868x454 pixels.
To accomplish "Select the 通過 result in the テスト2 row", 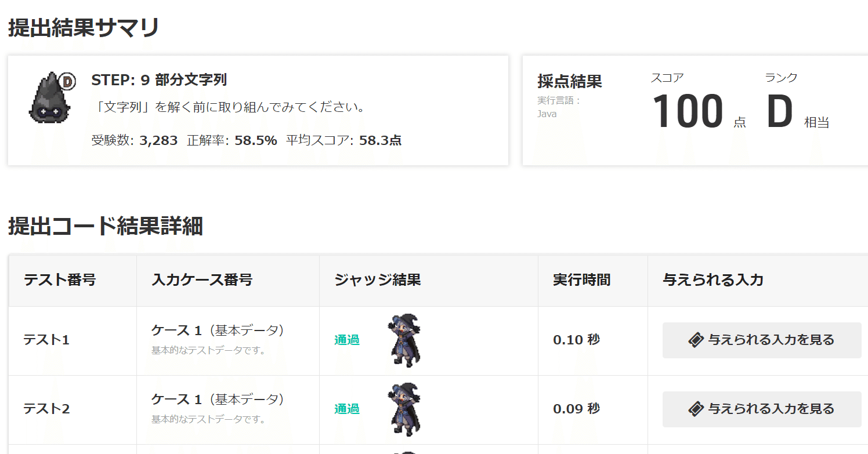I will tap(347, 409).
